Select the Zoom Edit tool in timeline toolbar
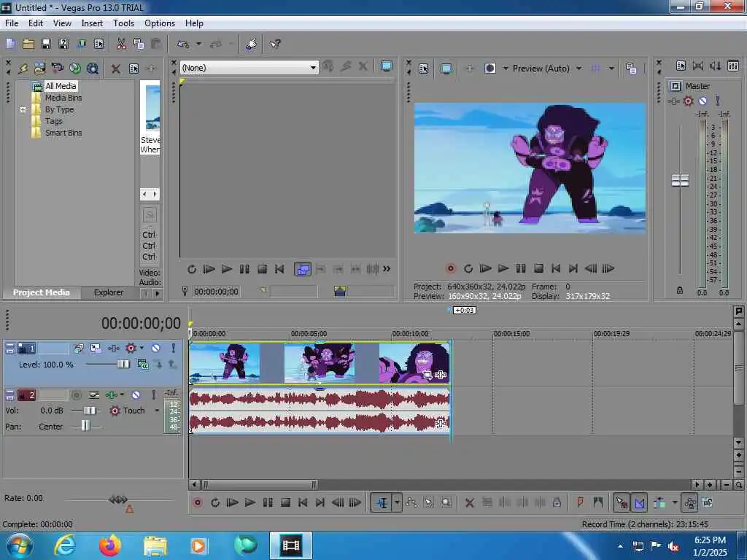747x560 pixels. 446,502
